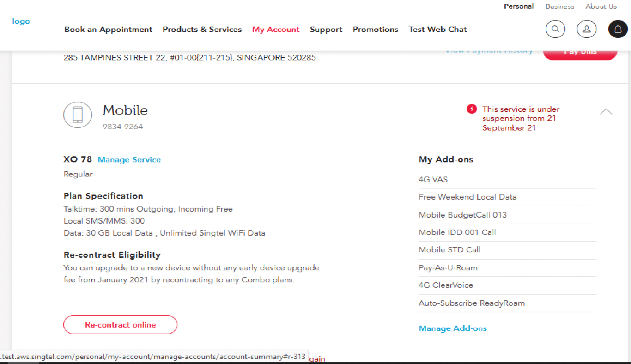This screenshot has height=364, width=631.
Task: Click the search magnifier icon
Action: pos(555,29)
